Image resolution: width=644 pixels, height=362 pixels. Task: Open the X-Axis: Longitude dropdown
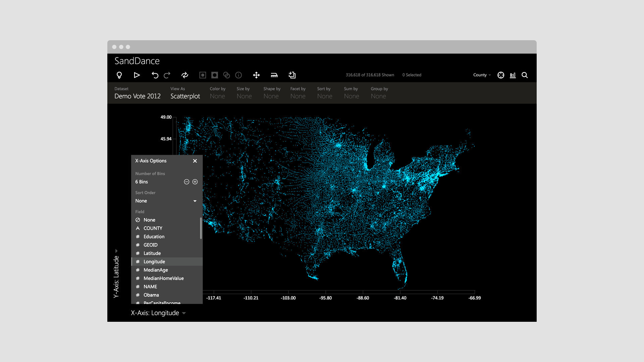coord(158,313)
